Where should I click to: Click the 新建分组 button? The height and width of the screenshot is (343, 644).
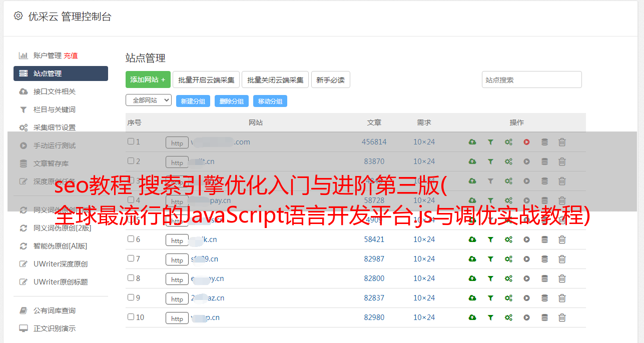pos(193,101)
